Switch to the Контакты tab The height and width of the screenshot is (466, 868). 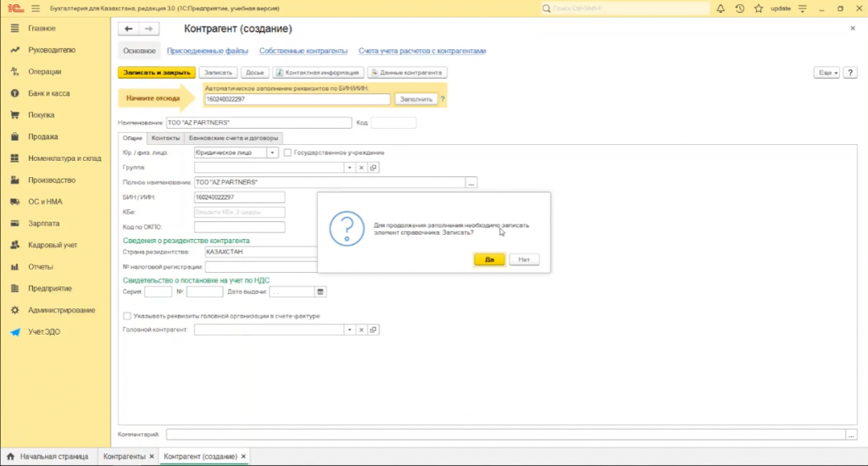165,137
